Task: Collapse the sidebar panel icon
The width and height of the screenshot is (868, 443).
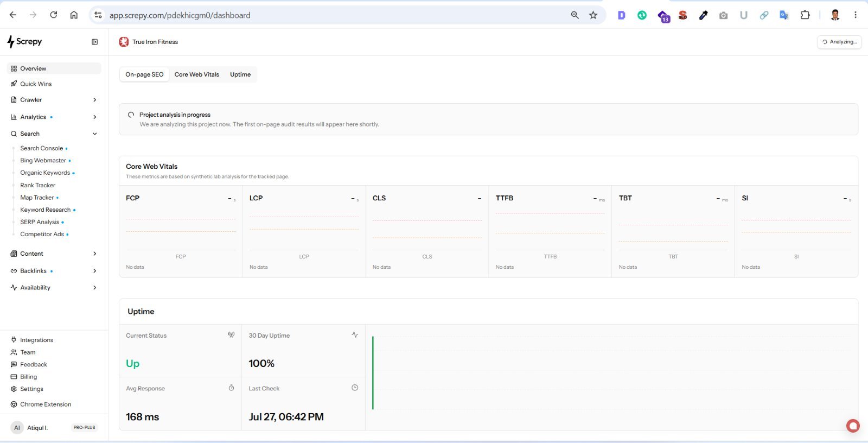Action: (95, 42)
